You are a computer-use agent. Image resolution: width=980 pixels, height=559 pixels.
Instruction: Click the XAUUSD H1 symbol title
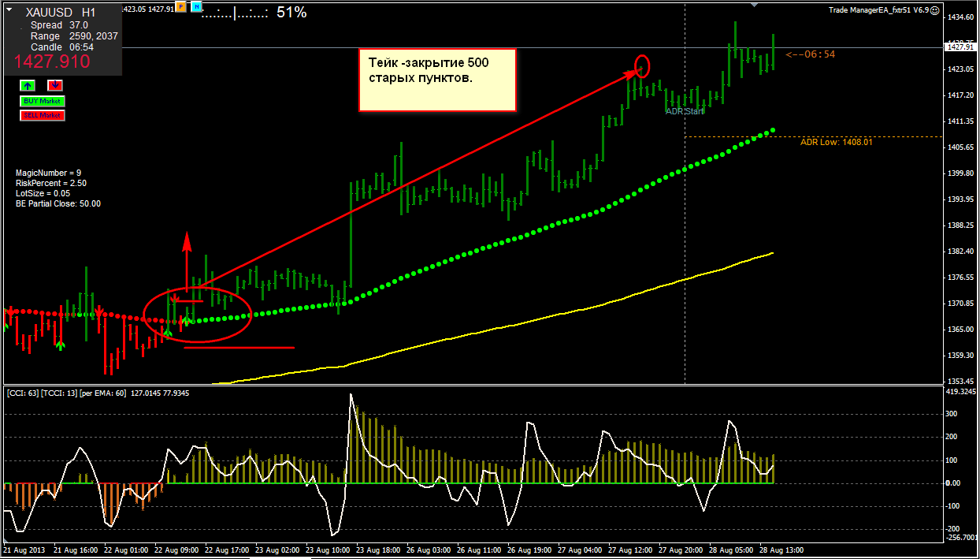61,13
